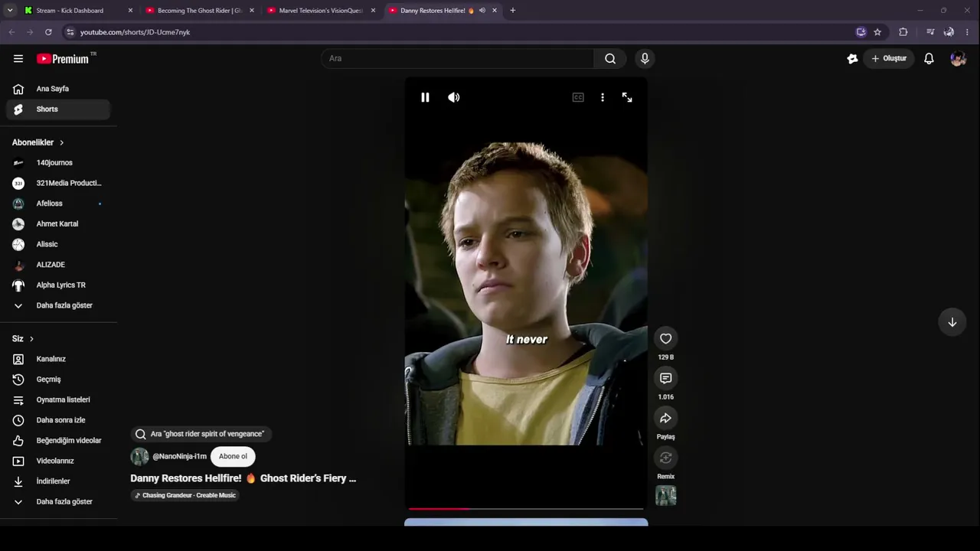This screenshot has height=551, width=980.
Task: Open the account avatar menu
Action: point(958,58)
